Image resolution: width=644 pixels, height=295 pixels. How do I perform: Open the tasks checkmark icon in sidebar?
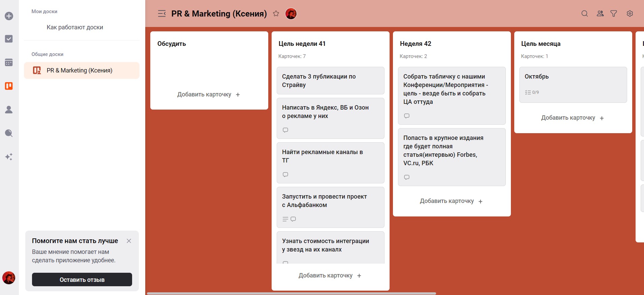(x=9, y=39)
